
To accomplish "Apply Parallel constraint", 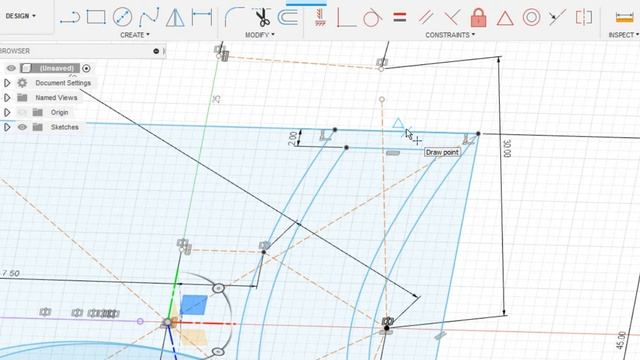I will point(426,18).
